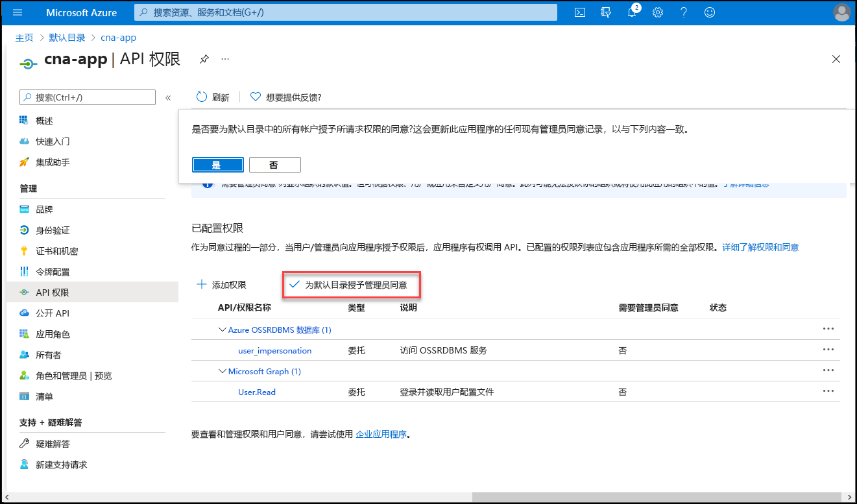Select API 权限 in the sidebar
Image resolution: width=857 pixels, height=504 pixels.
[92, 293]
